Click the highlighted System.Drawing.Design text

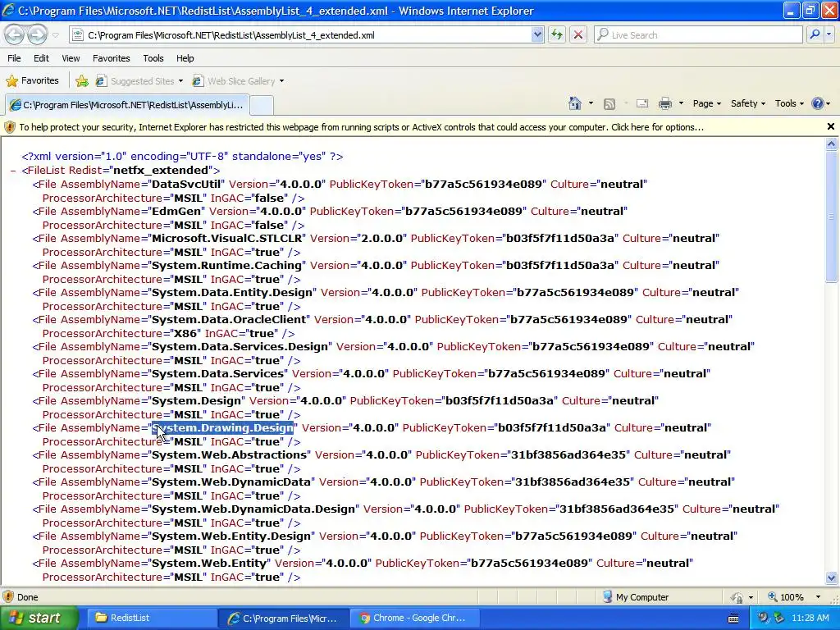pos(223,428)
